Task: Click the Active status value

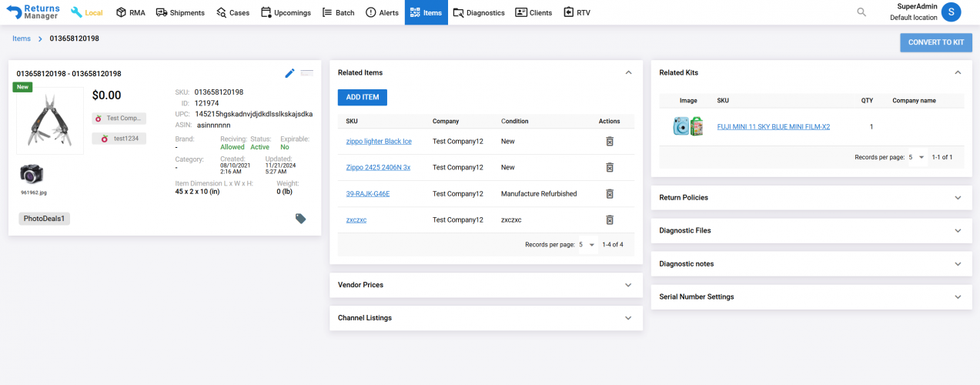Action: 260,147
